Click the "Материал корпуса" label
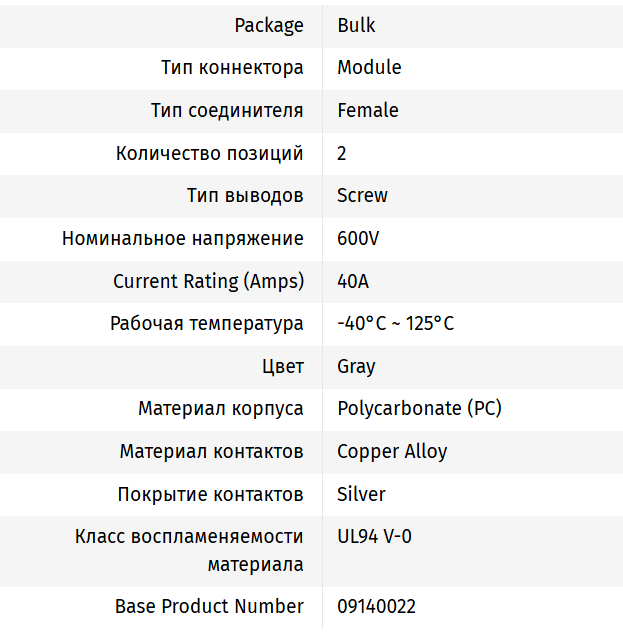623x644 pixels. click(x=221, y=408)
